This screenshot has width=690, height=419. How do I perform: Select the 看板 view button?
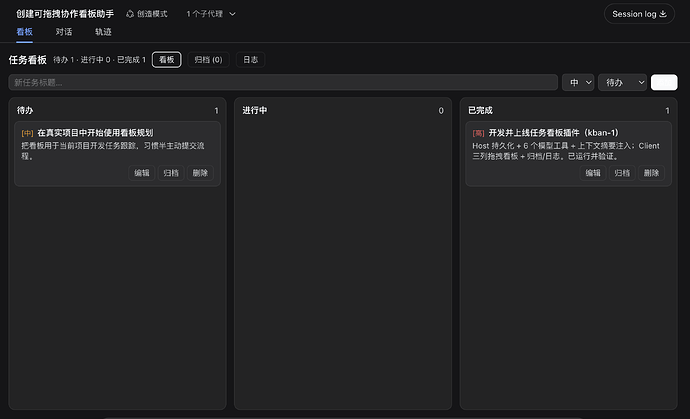pyautogui.click(x=167, y=60)
